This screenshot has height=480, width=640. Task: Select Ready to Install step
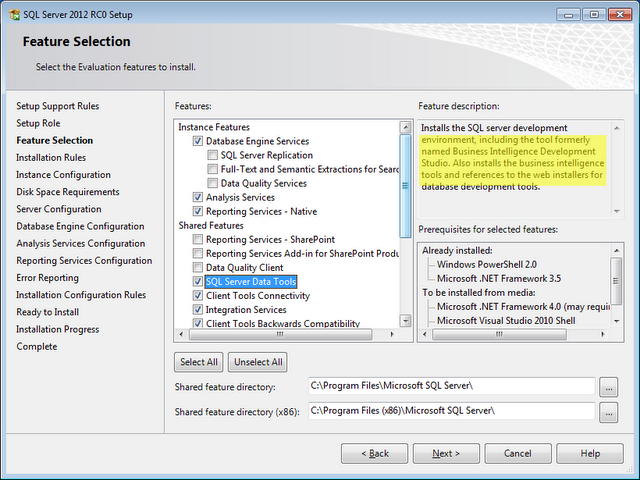point(48,312)
